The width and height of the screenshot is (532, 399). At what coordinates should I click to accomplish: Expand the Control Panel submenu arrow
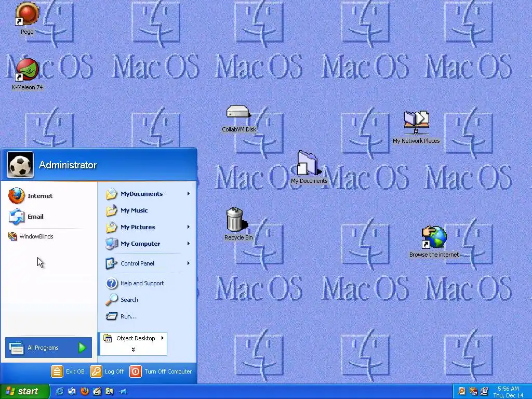coord(188,263)
